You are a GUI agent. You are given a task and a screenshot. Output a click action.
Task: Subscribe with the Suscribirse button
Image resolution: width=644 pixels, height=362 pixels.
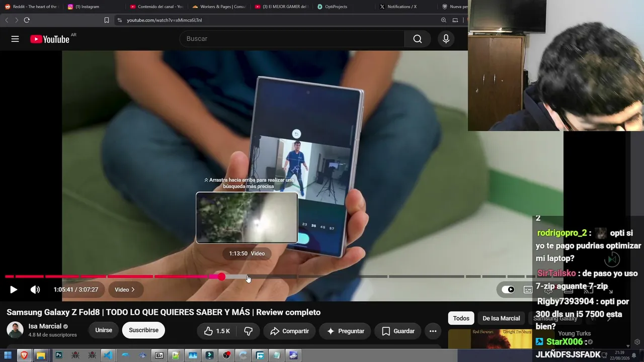143,330
